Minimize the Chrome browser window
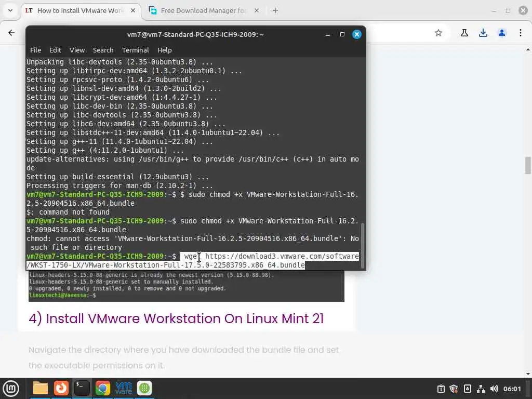The width and height of the screenshot is (532, 399). pyautogui.click(x=494, y=11)
